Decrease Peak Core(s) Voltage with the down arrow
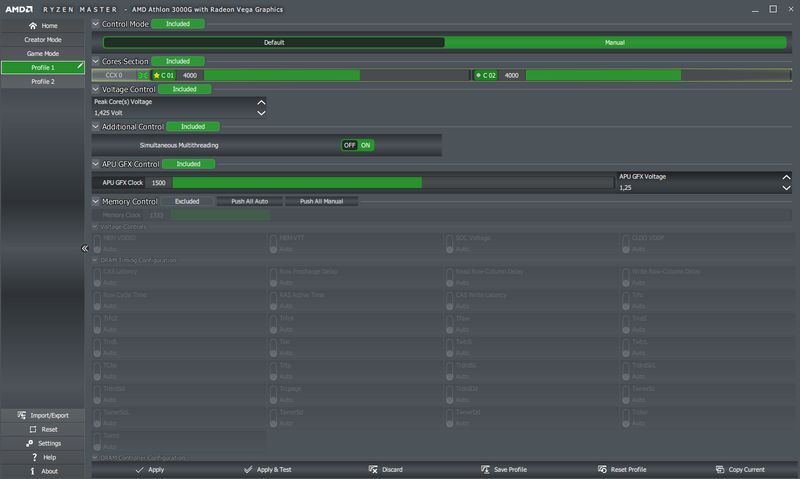The image size is (800, 479). pos(261,113)
